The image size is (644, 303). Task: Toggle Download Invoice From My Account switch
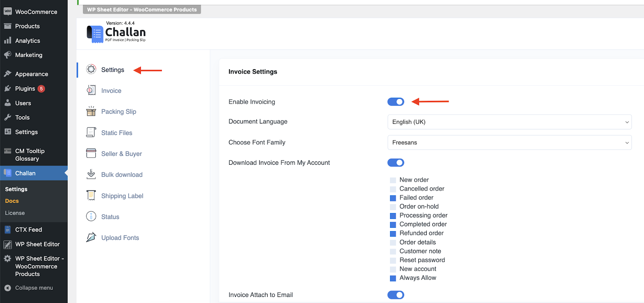tap(396, 162)
